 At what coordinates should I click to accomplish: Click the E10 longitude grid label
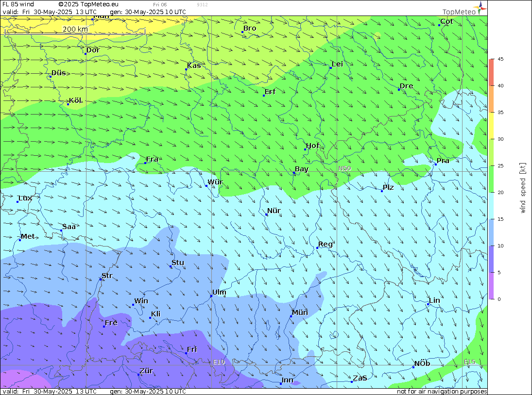coord(219,362)
